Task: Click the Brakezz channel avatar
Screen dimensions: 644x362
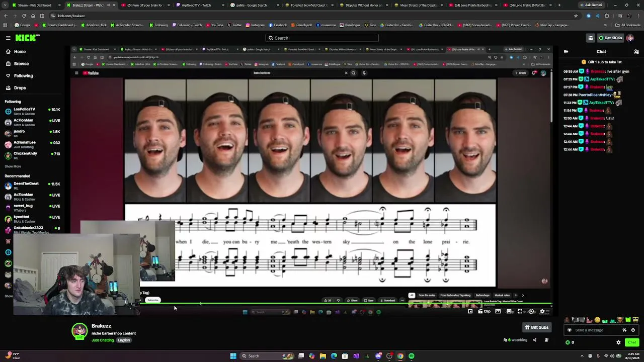Action: (x=79, y=331)
